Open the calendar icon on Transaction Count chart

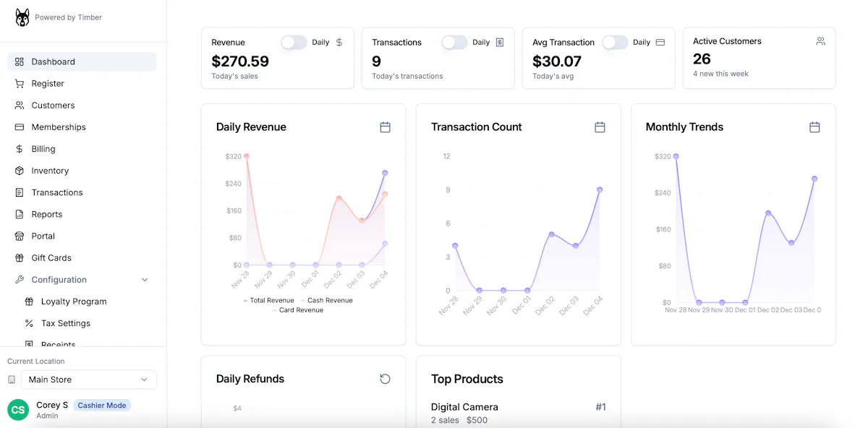(600, 127)
